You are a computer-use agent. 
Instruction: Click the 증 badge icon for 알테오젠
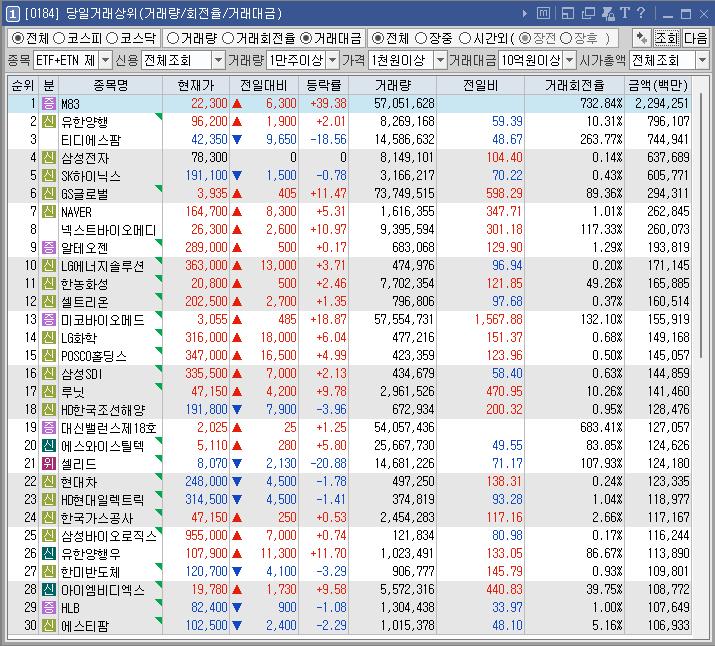[49, 248]
